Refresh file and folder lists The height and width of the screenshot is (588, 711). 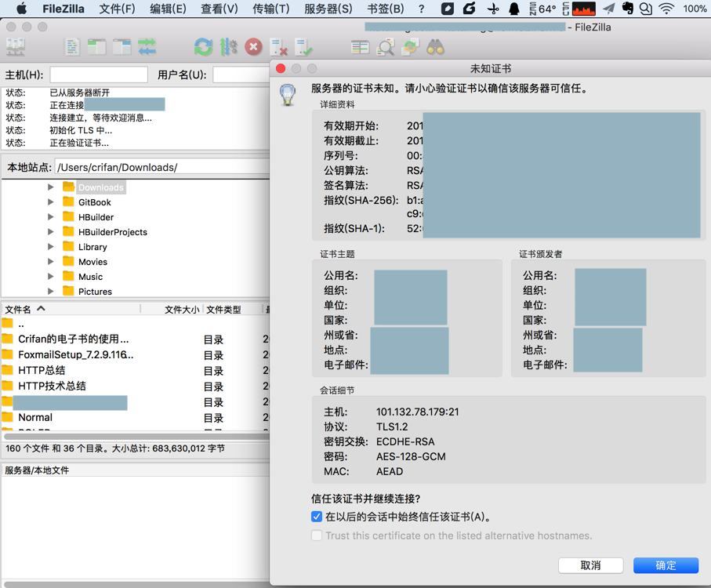click(204, 47)
